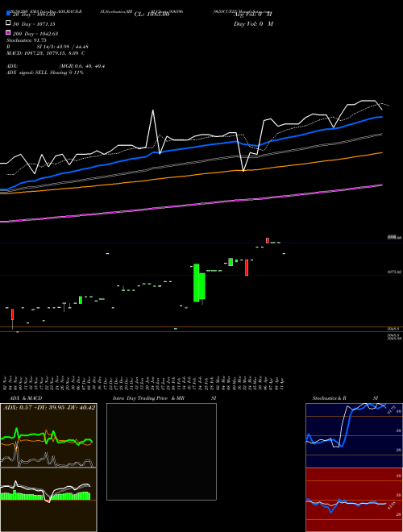Click the small red candlestick at the chart top
This screenshot has width=403, height=532.
[268, 240]
